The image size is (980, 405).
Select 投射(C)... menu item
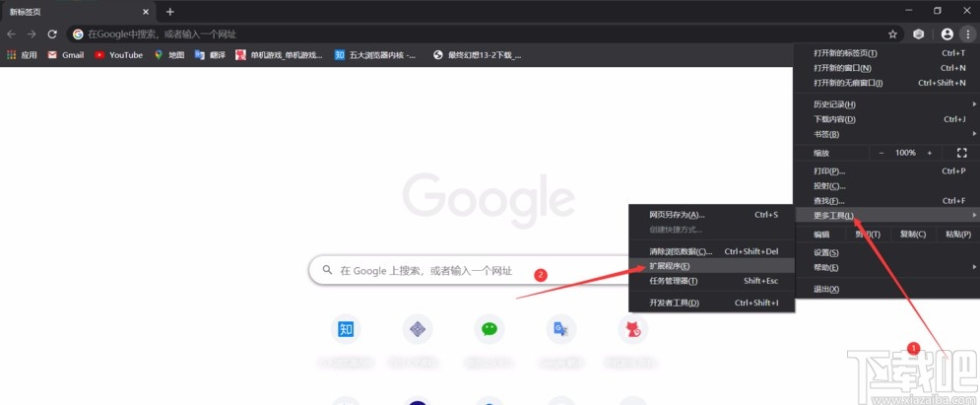(885, 186)
